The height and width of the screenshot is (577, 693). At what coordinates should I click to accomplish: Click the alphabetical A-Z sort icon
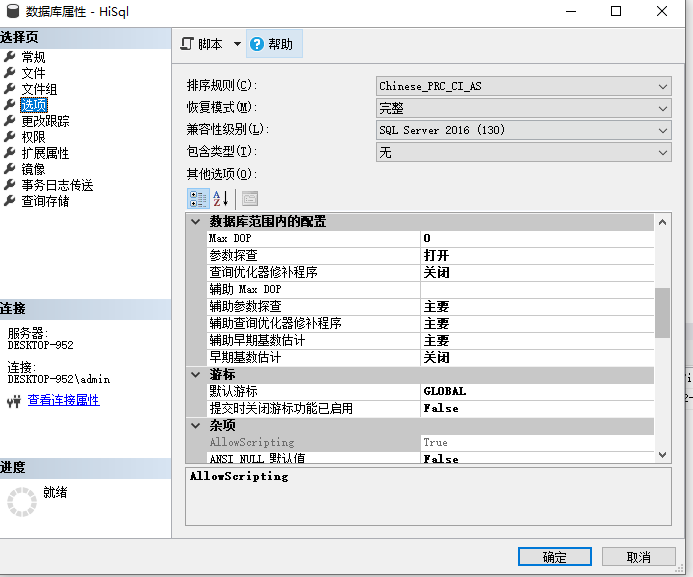tap(221, 199)
